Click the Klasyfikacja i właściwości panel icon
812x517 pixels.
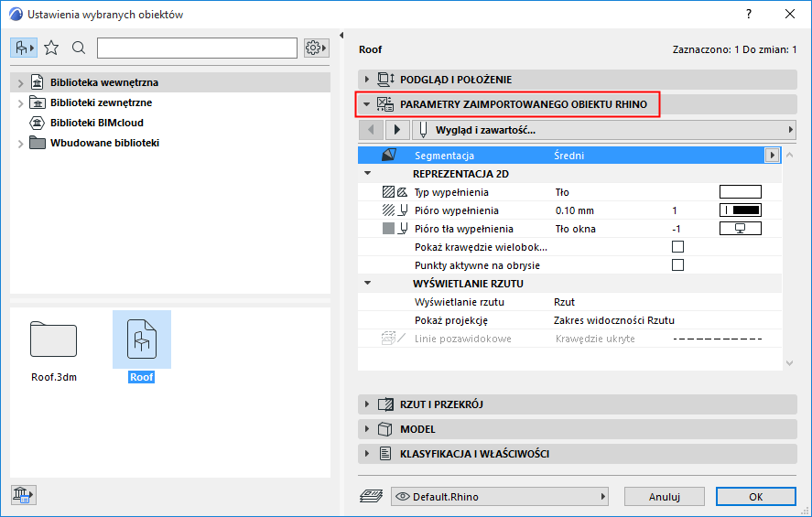[x=385, y=453]
